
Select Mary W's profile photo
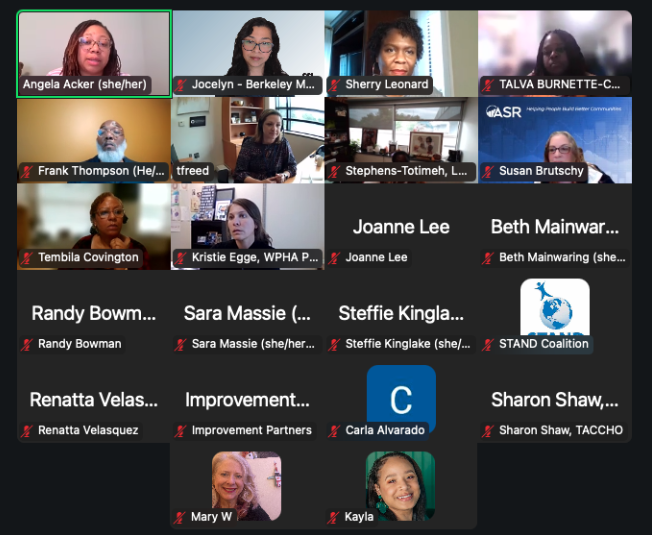pyautogui.click(x=247, y=486)
